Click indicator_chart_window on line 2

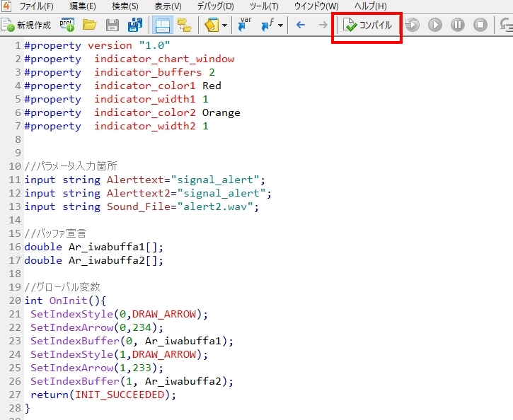(x=164, y=59)
